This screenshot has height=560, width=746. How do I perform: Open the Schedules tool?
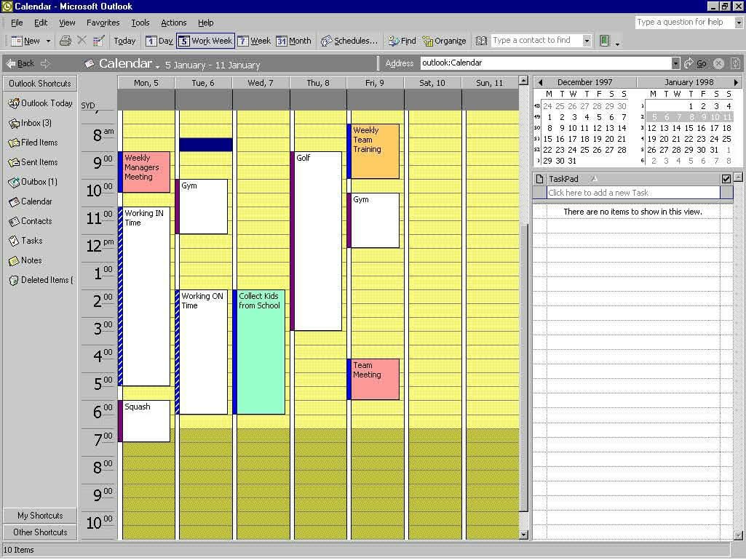coord(349,41)
